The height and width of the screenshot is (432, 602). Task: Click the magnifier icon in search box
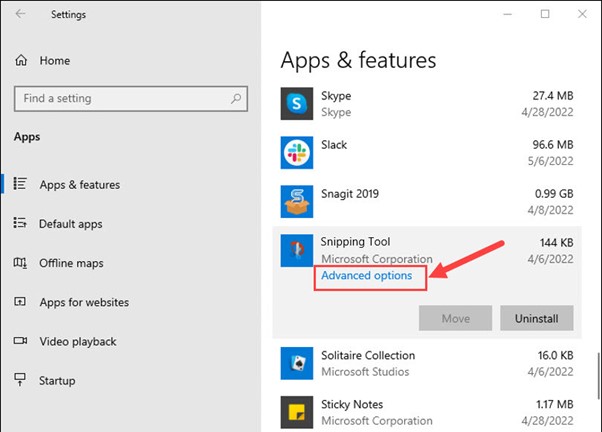tap(236, 99)
